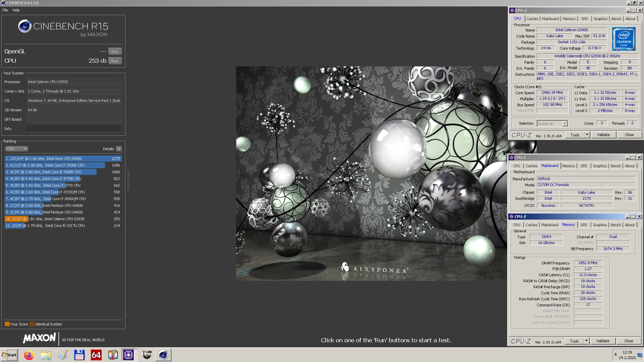Click the Start button
The height and width of the screenshot is (362, 644).
(9, 355)
